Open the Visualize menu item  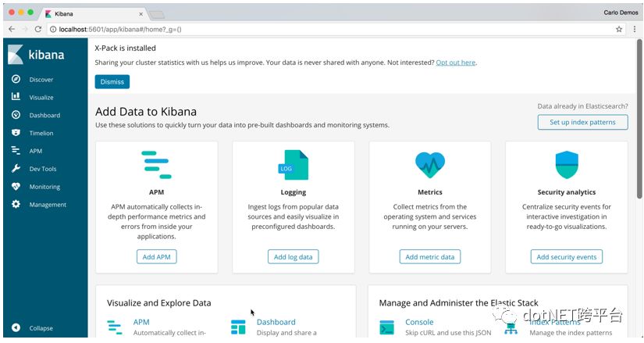(41, 98)
